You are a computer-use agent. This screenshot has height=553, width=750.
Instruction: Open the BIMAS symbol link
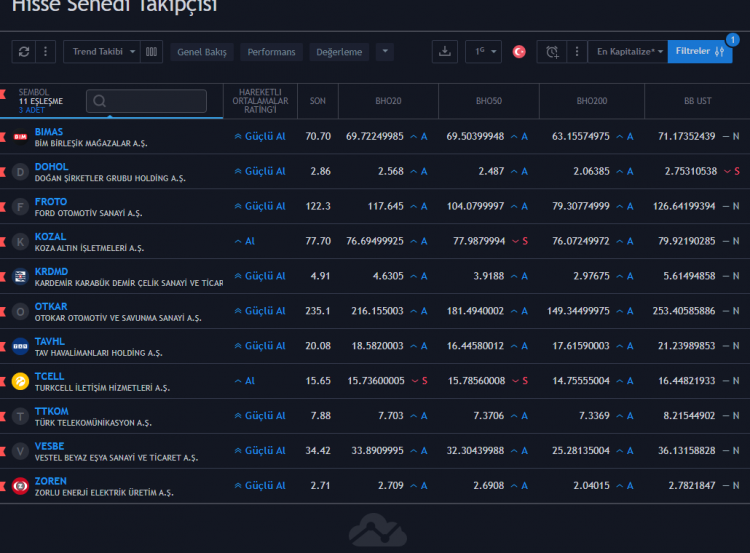tap(49, 132)
